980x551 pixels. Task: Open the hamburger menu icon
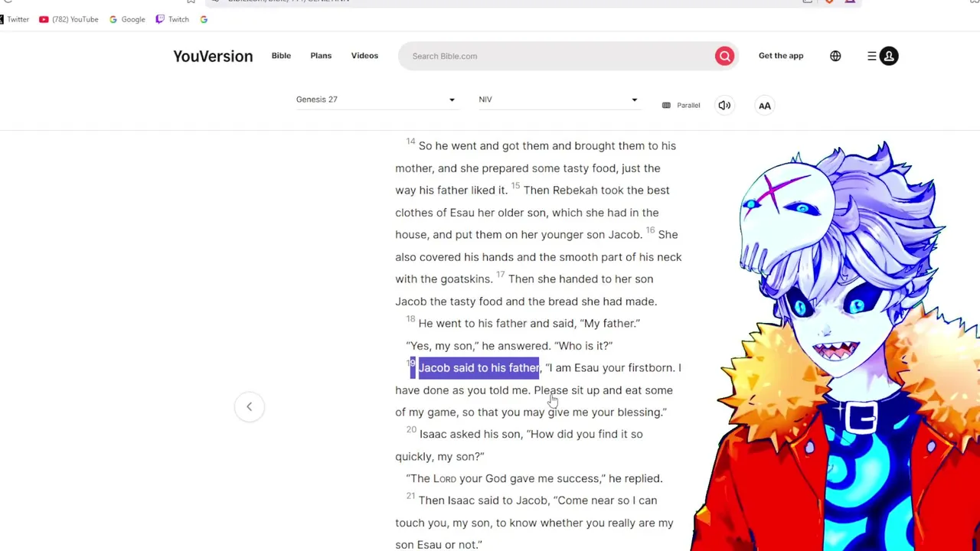(x=871, y=56)
